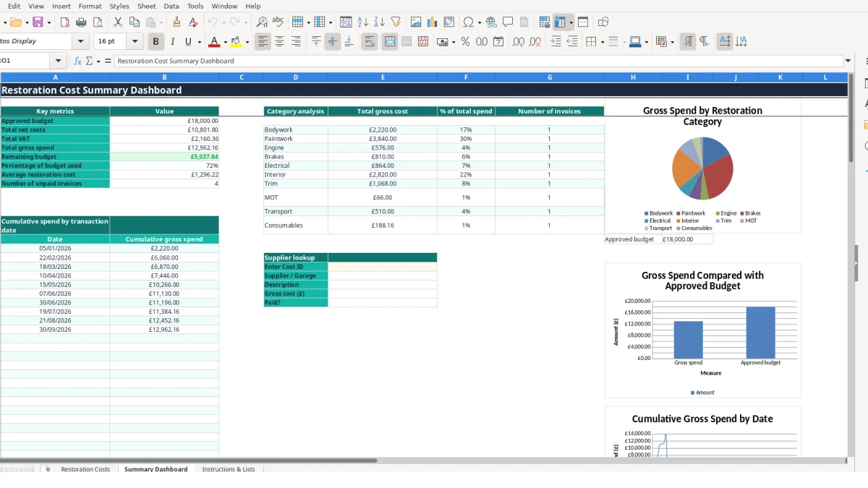Screen dimensions: 868x488
Task: Expand the Name Box dropdown
Action: pos(59,61)
